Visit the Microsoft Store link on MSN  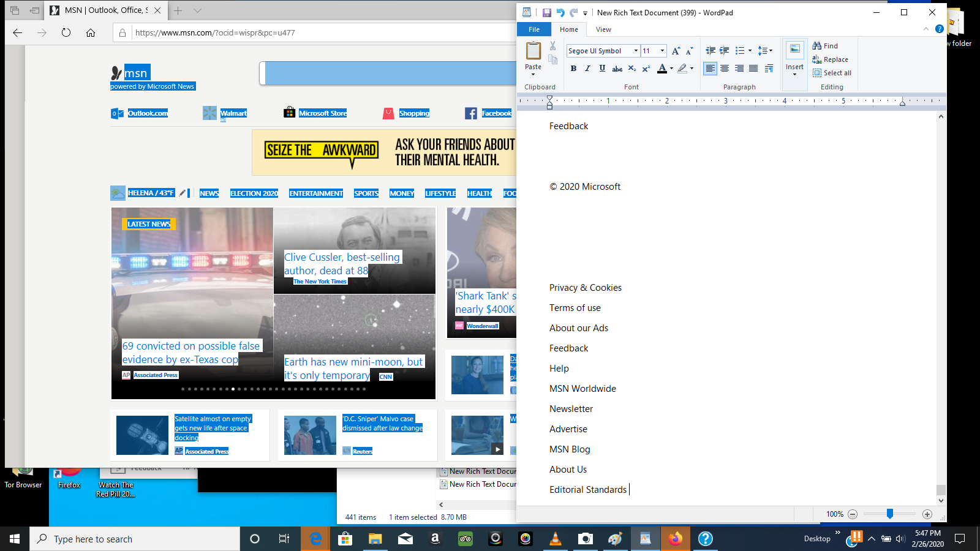click(x=323, y=113)
